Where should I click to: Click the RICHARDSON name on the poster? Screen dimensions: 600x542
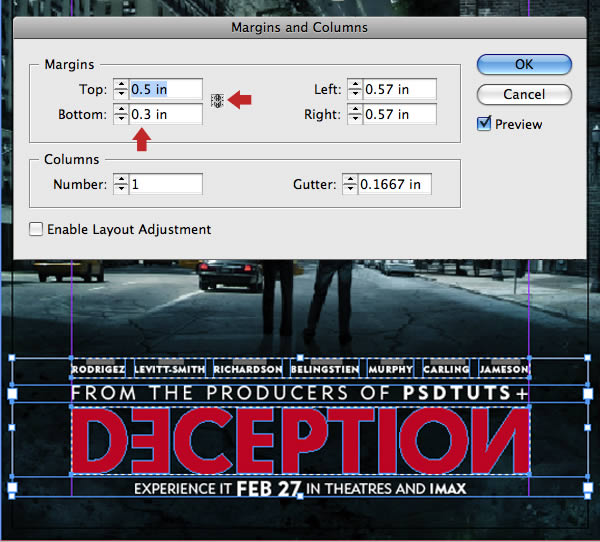[248, 369]
